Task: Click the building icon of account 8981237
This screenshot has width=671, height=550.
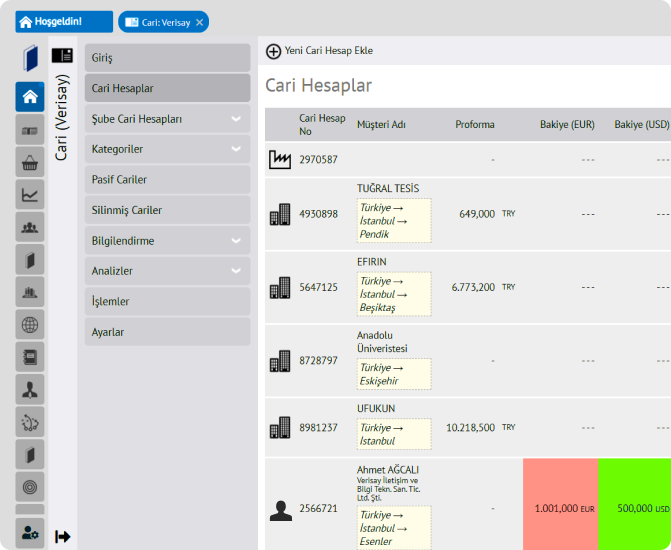Action: point(280,428)
